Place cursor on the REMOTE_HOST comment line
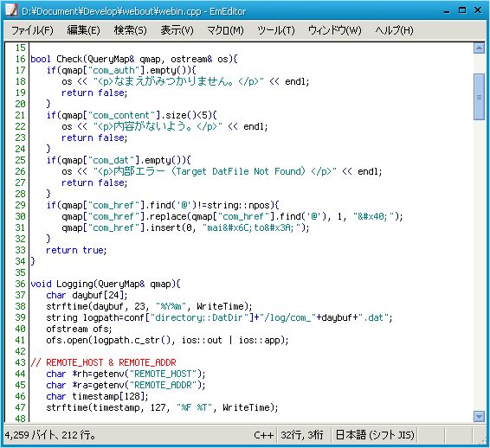Image resolution: width=490 pixels, height=448 pixels. (x=103, y=362)
